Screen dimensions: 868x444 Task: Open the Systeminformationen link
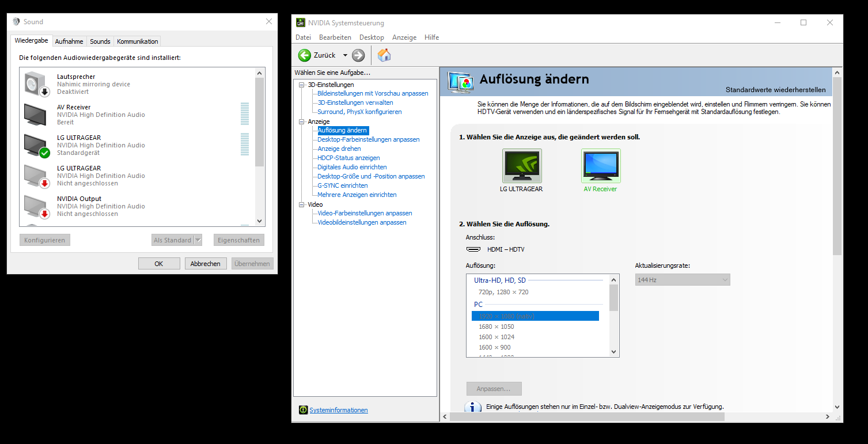click(339, 410)
